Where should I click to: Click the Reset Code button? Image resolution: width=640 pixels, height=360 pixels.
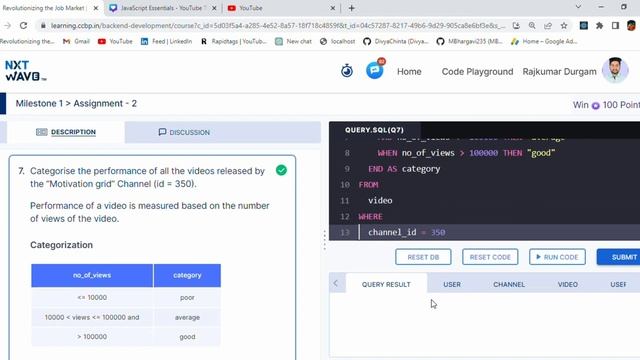coord(490,257)
